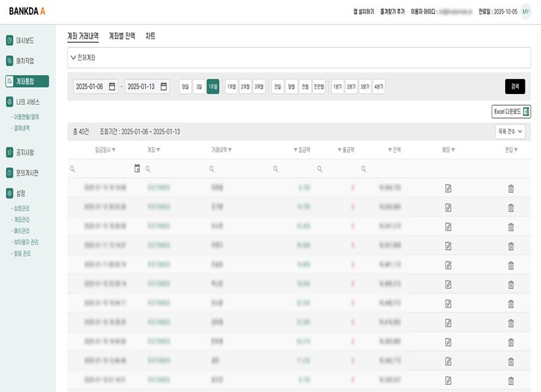Click 즐겨찾기 추가 in header

pyautogui.click(x=392, y=11)
